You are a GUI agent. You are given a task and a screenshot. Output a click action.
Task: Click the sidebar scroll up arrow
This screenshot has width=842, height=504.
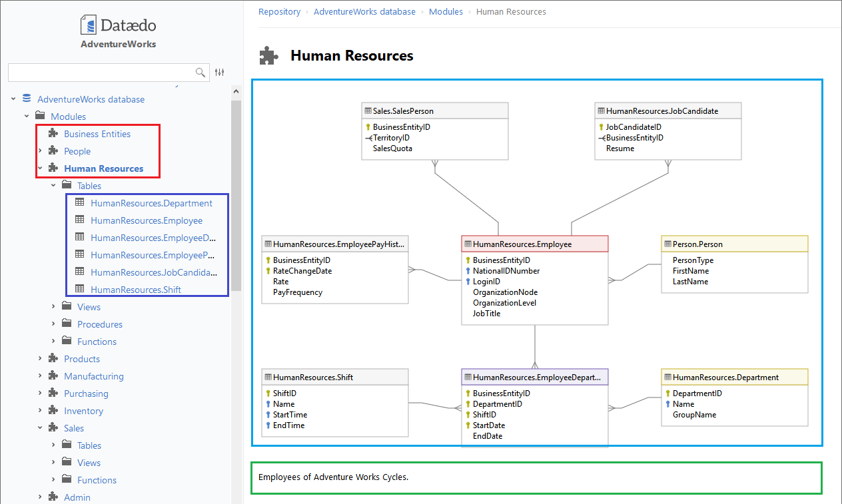[x=236, y=91]
